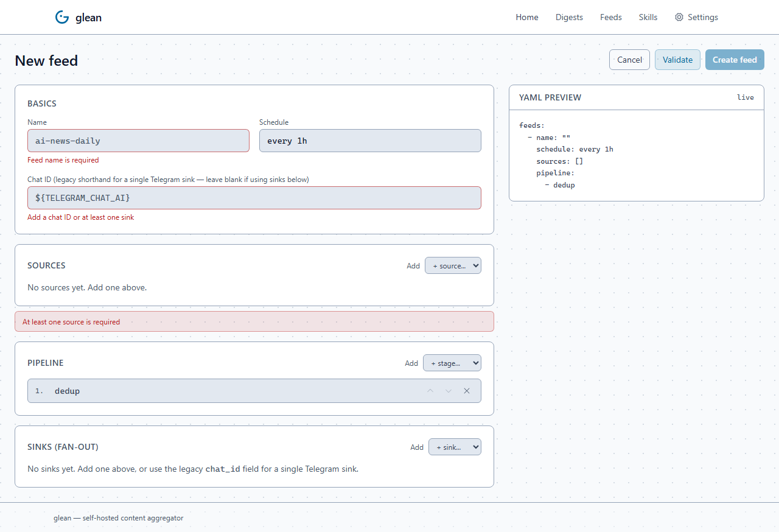Remove the dedup pipeline stage

467,391
